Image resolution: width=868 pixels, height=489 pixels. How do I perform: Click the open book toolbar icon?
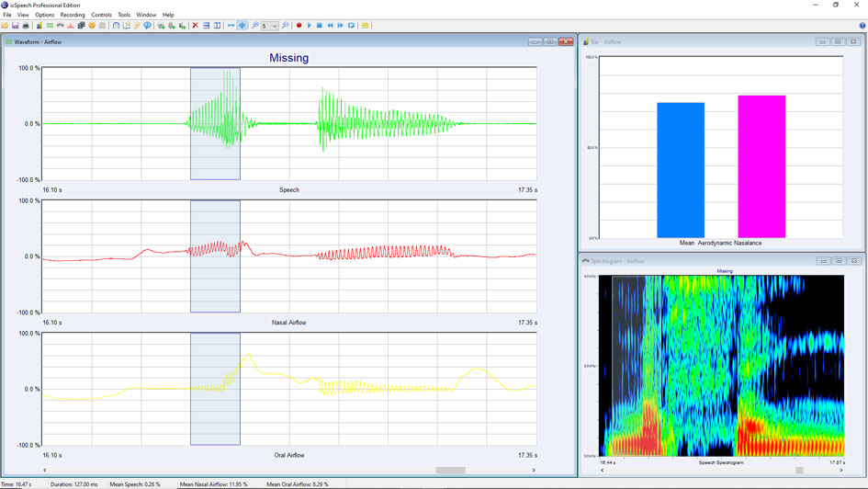pyautogui.click(x=126, y=26)
